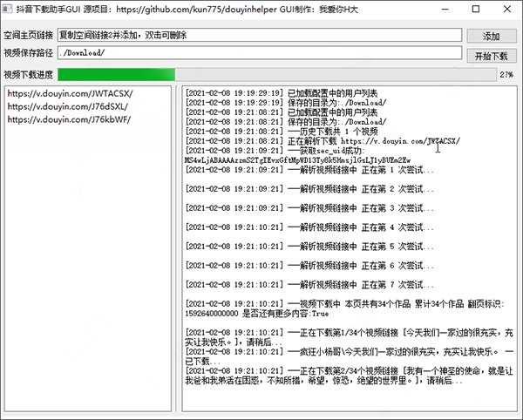
Task: Click the green video download progress bar
Action: (277, 75)
